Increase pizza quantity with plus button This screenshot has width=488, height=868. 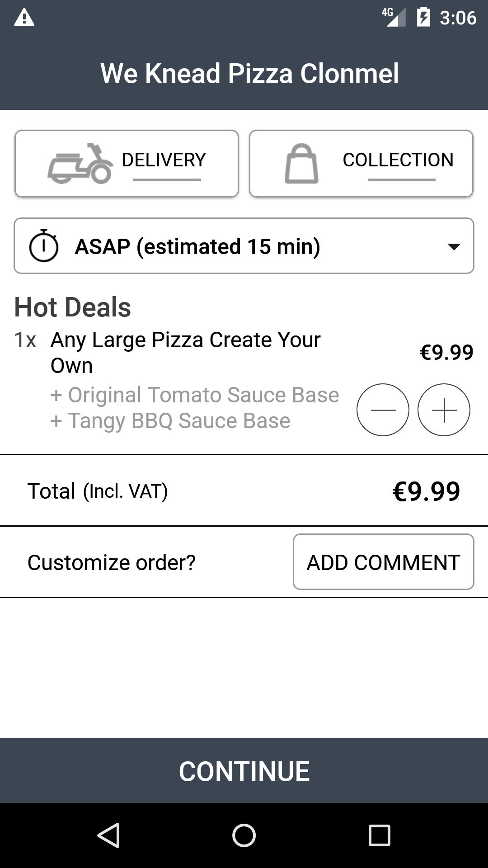point(444,410)
